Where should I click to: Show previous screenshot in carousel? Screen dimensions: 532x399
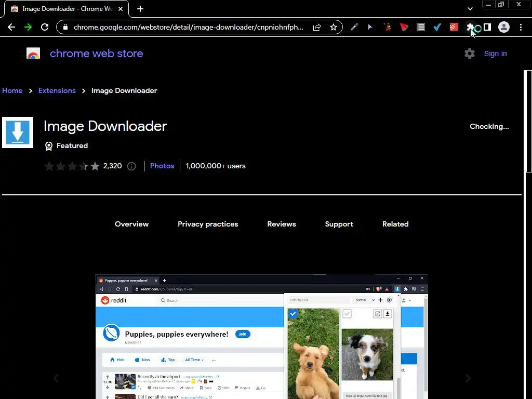(56, 378)
